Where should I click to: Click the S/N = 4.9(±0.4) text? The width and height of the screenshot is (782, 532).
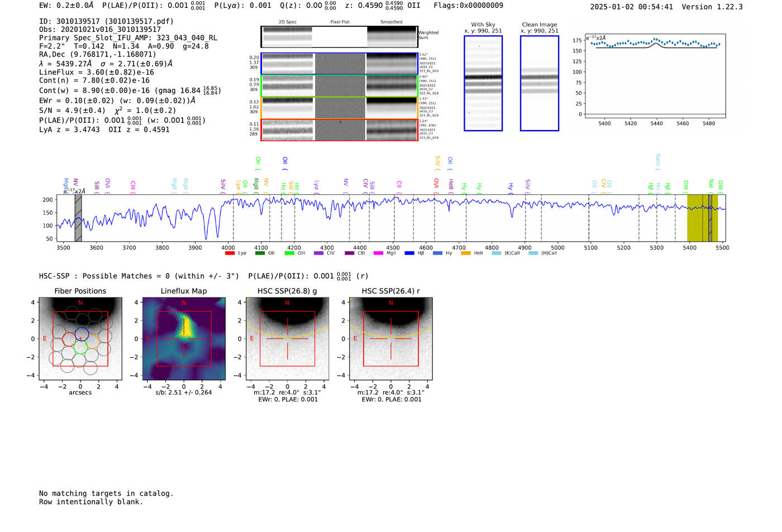[73, 111]
